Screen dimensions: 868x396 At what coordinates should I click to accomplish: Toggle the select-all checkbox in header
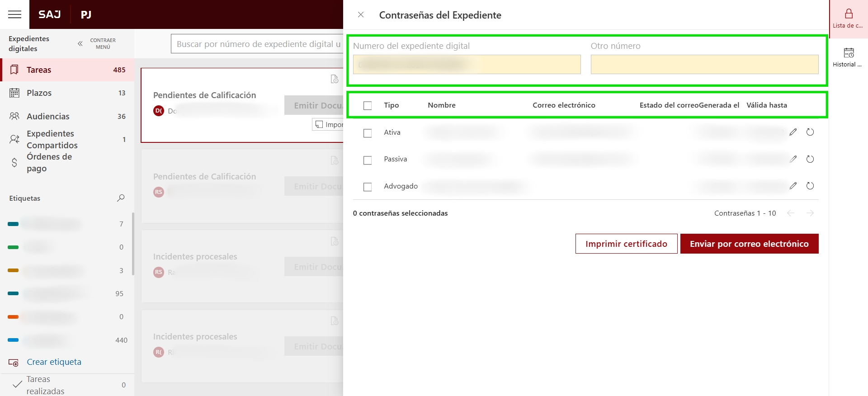pos(368,105)
